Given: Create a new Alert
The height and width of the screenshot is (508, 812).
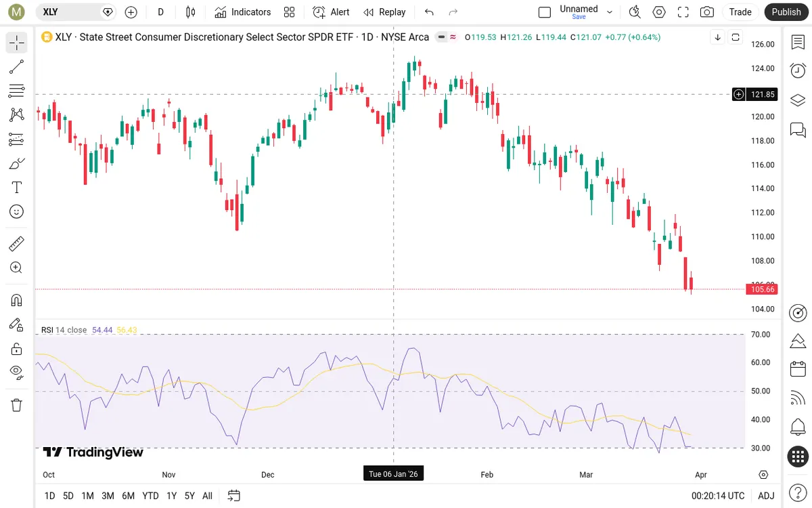Looking at the screenshot, I should (x=332, y=12).
